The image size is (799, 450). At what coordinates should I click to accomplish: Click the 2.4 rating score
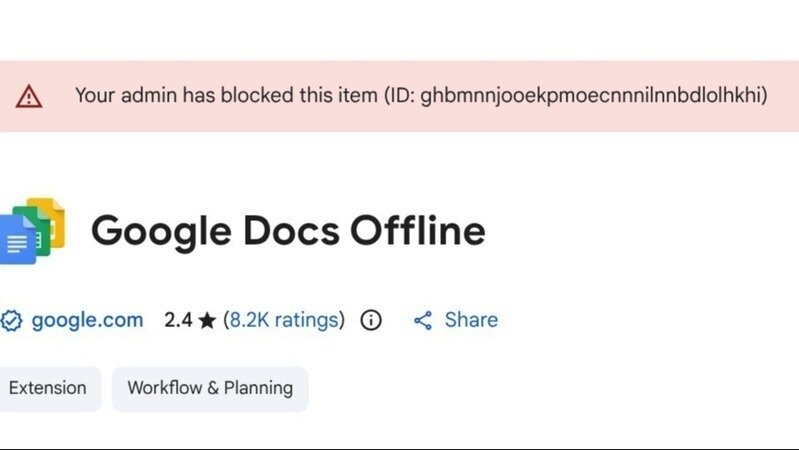pyautogui.click(x=178, y=320)
